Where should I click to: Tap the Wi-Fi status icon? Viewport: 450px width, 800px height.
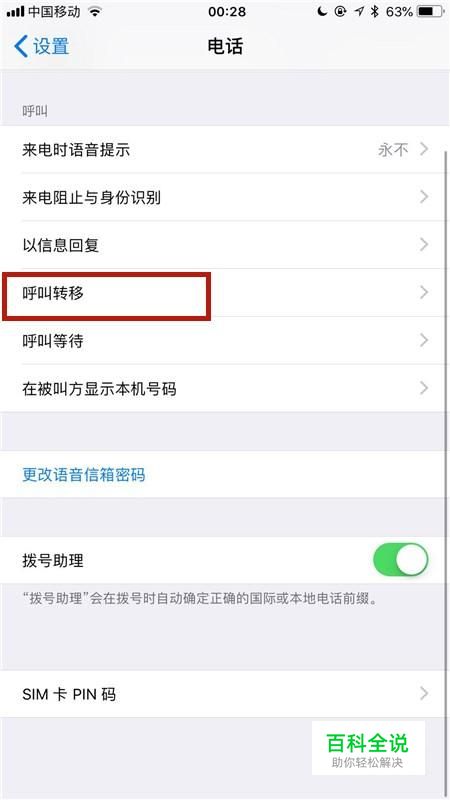pyautogui.click(x=94, y=12)
